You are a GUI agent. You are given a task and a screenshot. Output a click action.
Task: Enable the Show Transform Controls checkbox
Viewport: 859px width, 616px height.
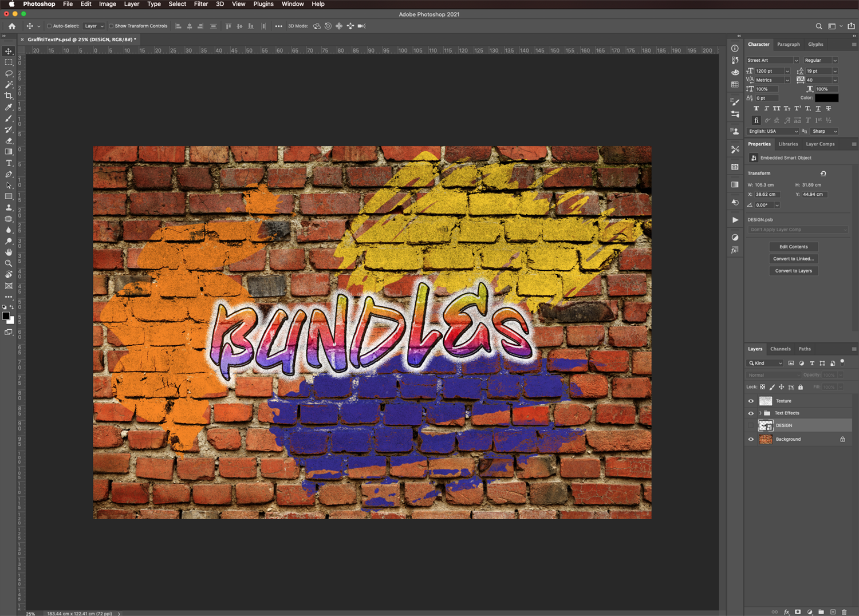point(112,26)
